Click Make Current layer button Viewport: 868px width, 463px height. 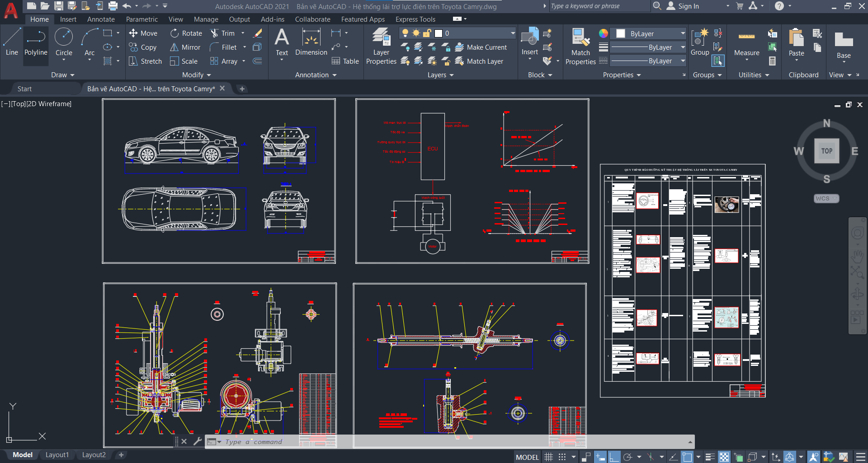481,47
